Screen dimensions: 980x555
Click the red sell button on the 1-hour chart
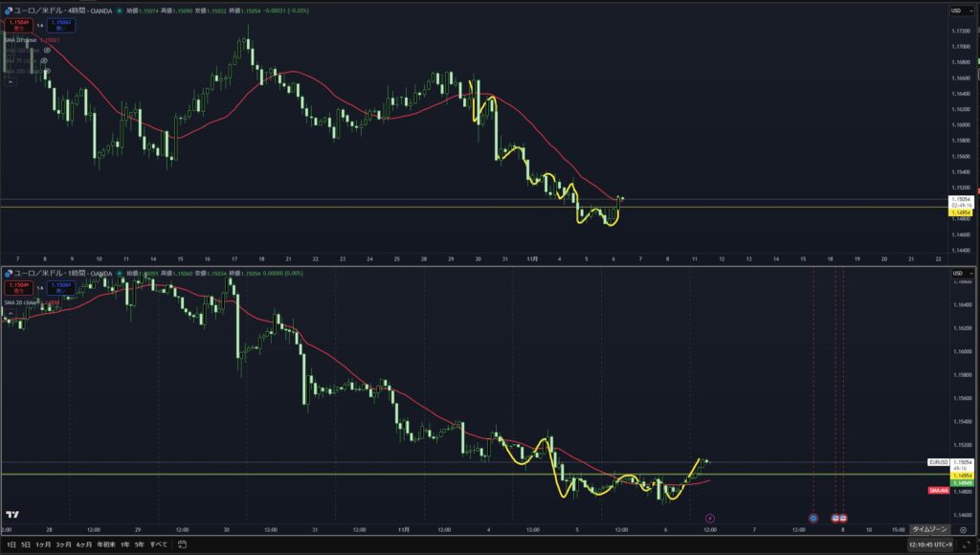[x=16, y=287]
